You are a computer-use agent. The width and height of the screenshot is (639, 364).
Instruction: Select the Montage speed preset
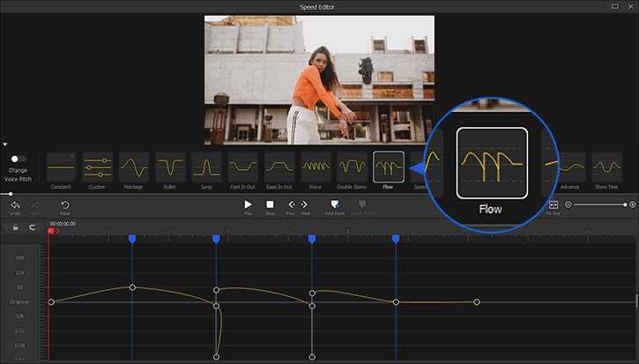point(134,167)
